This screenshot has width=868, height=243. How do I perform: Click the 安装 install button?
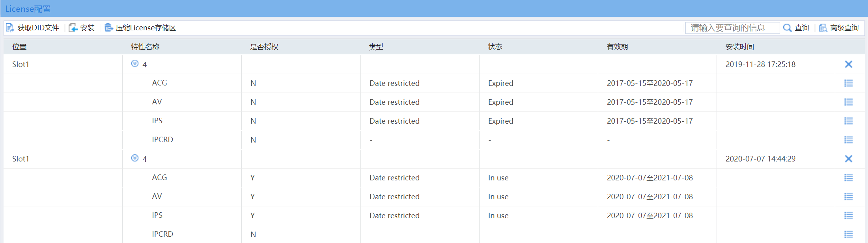tap(82, 28)
